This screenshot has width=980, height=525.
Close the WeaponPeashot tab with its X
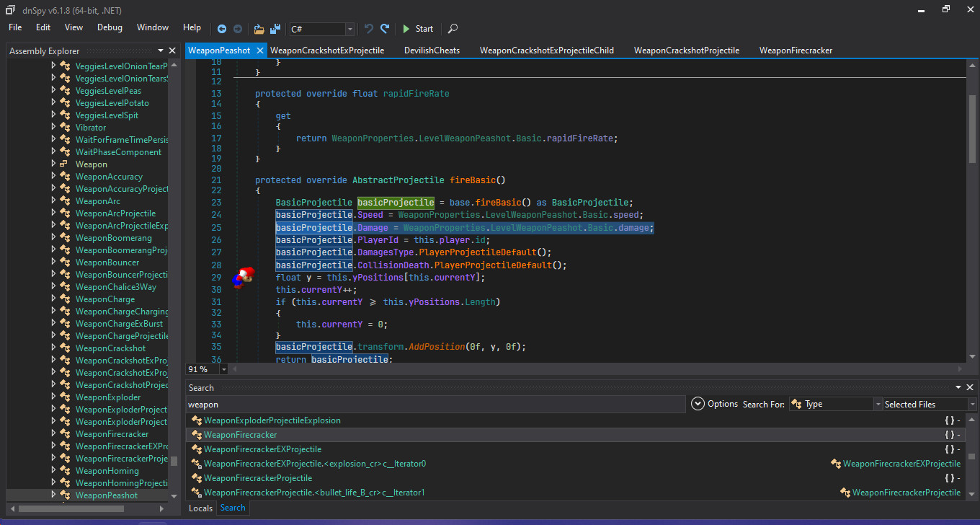tap(259, 50)
